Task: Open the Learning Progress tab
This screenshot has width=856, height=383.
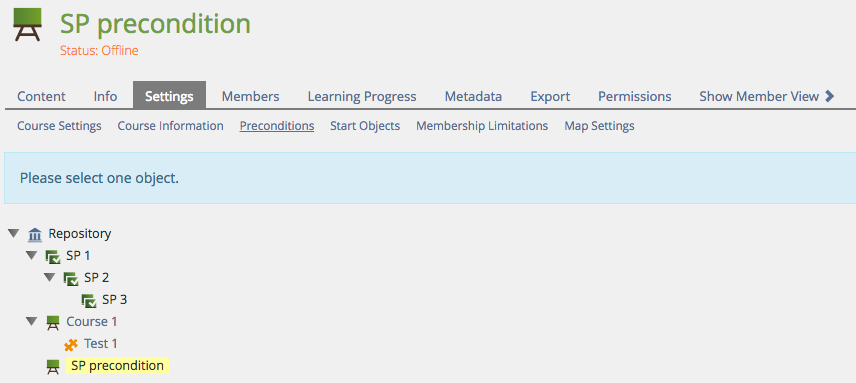Action: coord(362,97)
